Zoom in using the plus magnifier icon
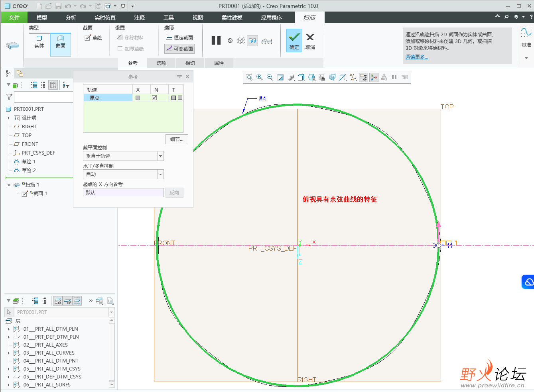Image resolution: width=534 pixels, height=392 pixels. coord(260,77)
